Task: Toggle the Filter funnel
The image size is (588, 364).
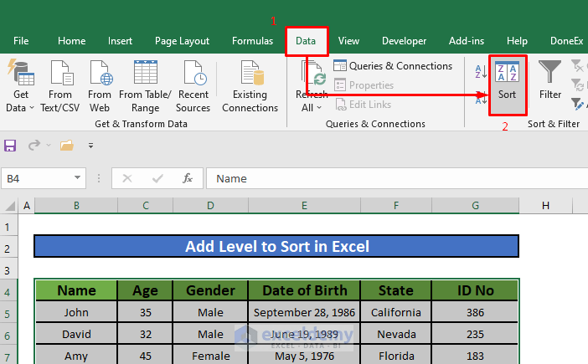Action: coord(550,80)
